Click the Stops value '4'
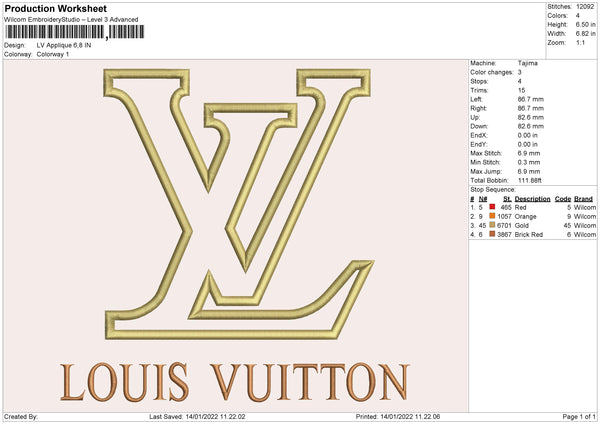Screen dimensions: 600x424 click(520, 81)
